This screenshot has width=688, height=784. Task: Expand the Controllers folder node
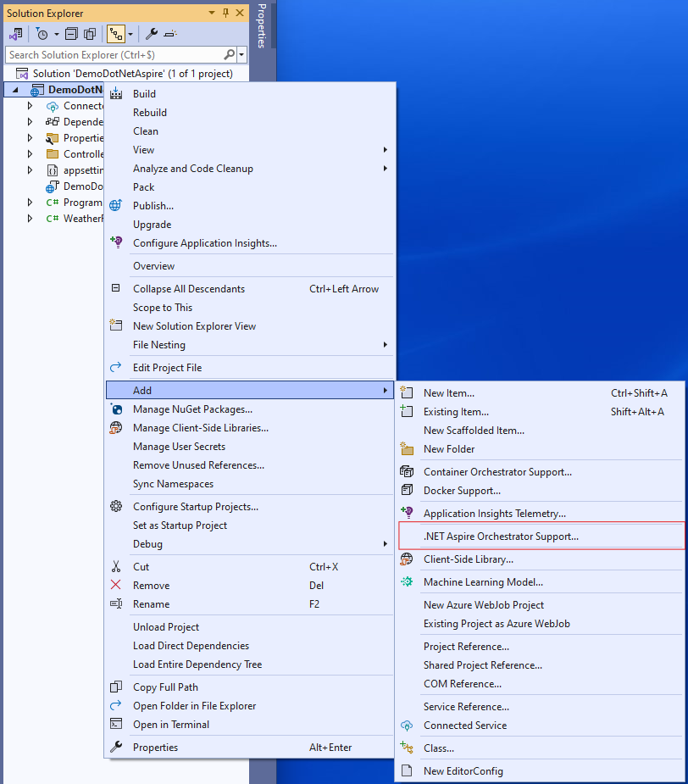[x=30, y=154]
